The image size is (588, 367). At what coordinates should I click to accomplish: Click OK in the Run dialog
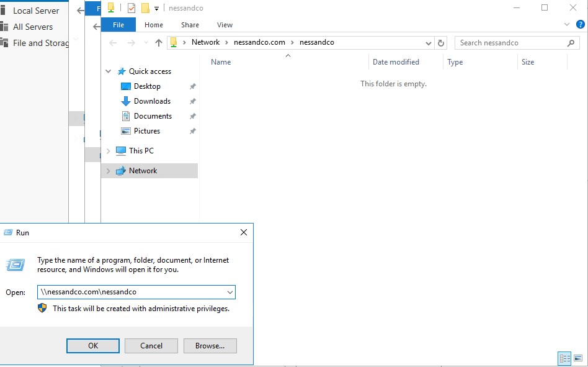click(93, 346)
